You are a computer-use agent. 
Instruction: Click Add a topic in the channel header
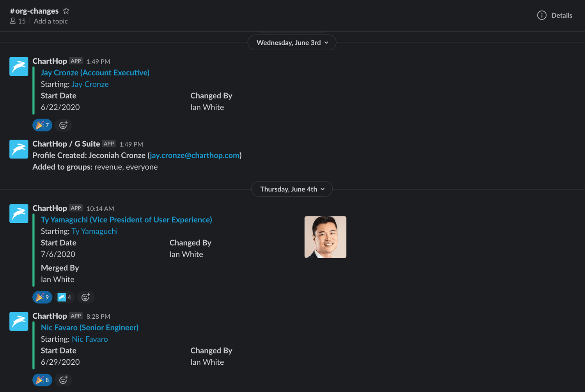pos(51,21)
